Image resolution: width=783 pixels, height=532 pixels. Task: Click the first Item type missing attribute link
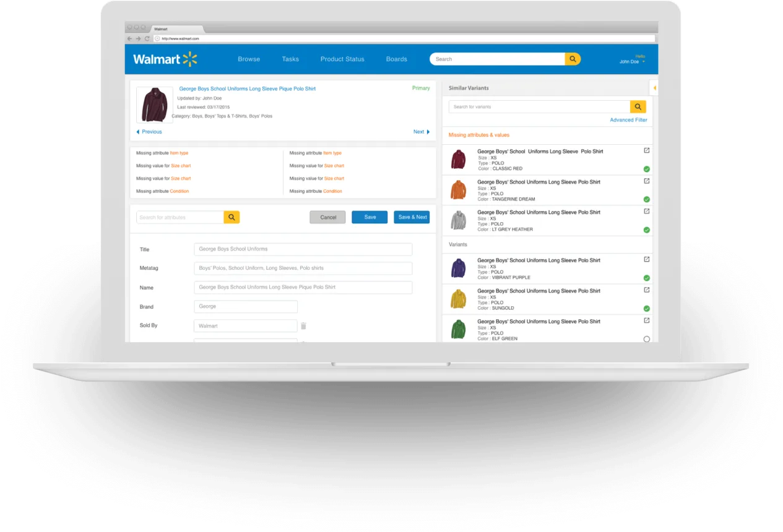(x=179, y=153)
